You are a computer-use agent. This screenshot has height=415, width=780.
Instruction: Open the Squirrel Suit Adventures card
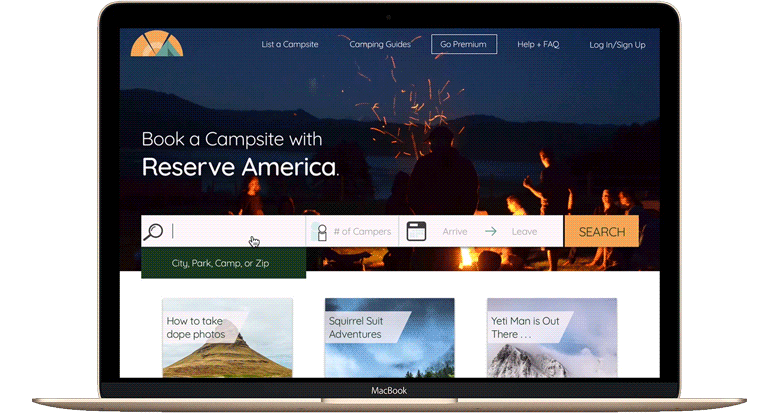[x=390, y=337]
